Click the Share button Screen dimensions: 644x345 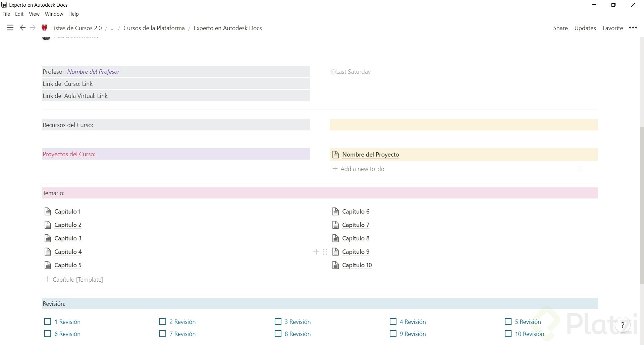[560, 28]
